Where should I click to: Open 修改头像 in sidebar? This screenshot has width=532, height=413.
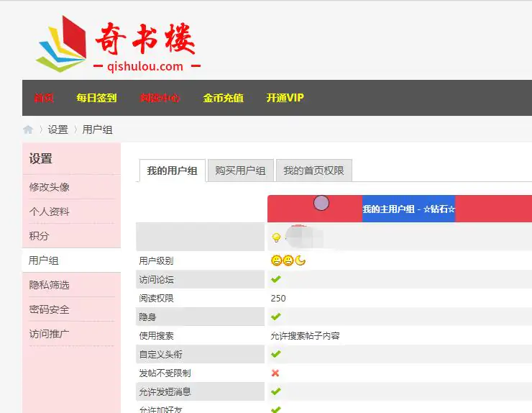[49, 187]
